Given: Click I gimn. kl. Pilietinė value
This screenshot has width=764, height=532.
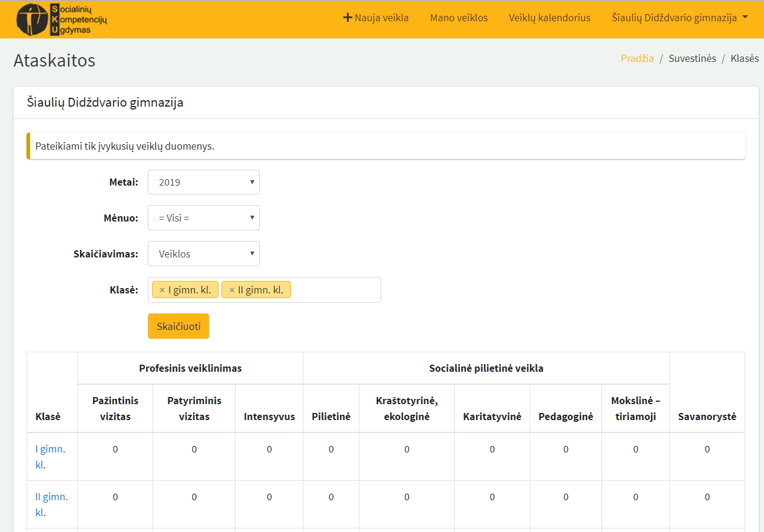Looking at the screenshot, I should (331, 449).
